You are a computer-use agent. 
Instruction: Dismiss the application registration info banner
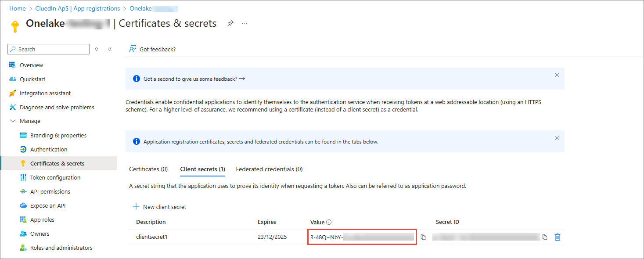click(x=557, y=138)
